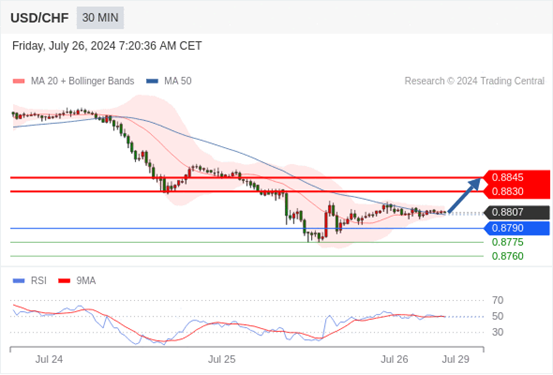Image resolution: width=553 pixels, height=375 pixels.
Task: Click the blue RSI legend swatch
Action: [19, 281]
